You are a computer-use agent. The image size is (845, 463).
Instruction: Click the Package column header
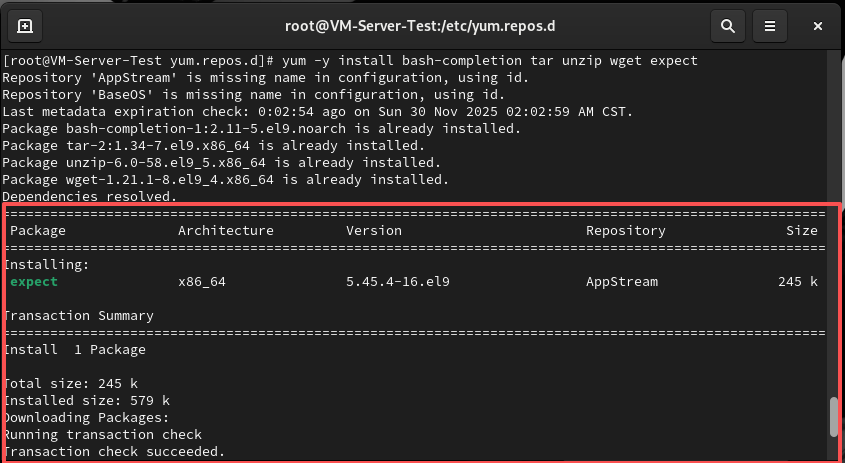point(38,230)
